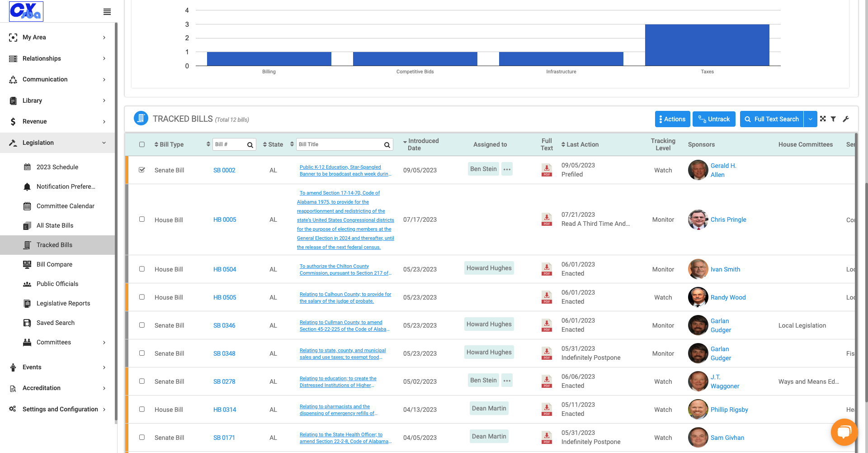Image resolution: width=868 pixels, height=453 pixels.
Task: Open PDF full text for SB 0346
Action: (547, 325)
